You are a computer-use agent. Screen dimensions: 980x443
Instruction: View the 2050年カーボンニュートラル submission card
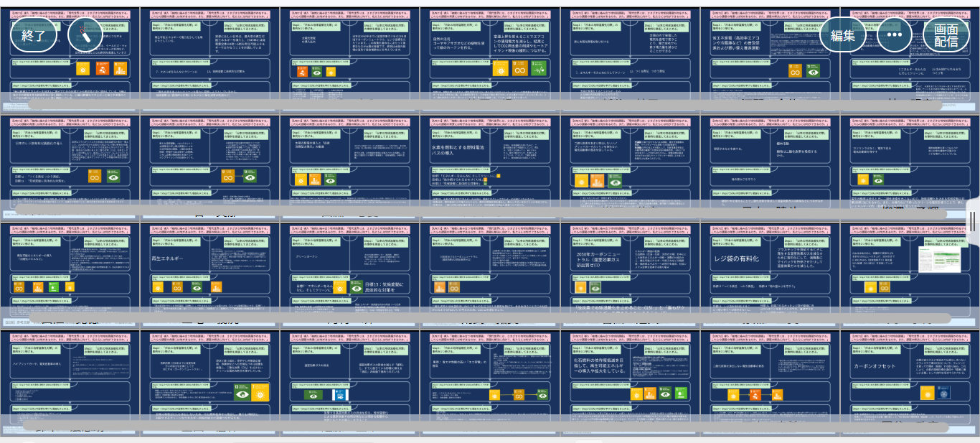[x=629, y=274]
